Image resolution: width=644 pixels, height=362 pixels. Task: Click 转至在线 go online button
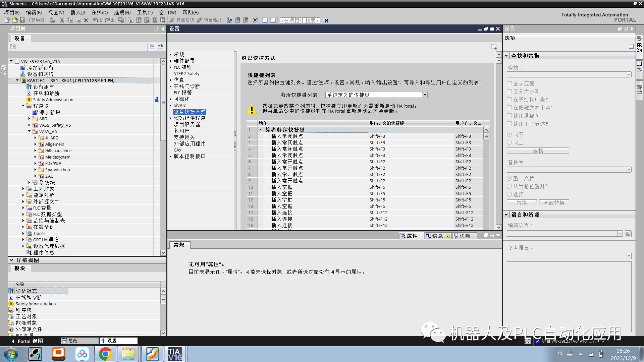click(x=182, y=20)
